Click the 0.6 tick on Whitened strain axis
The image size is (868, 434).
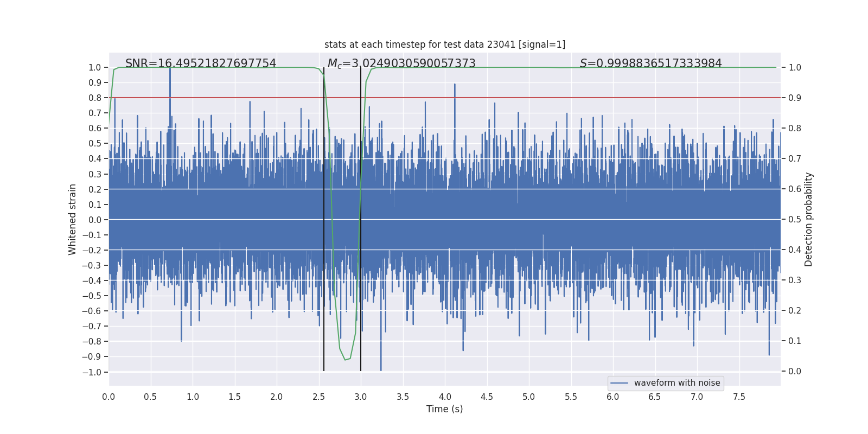pyautogui.click(x=95, y=128)
